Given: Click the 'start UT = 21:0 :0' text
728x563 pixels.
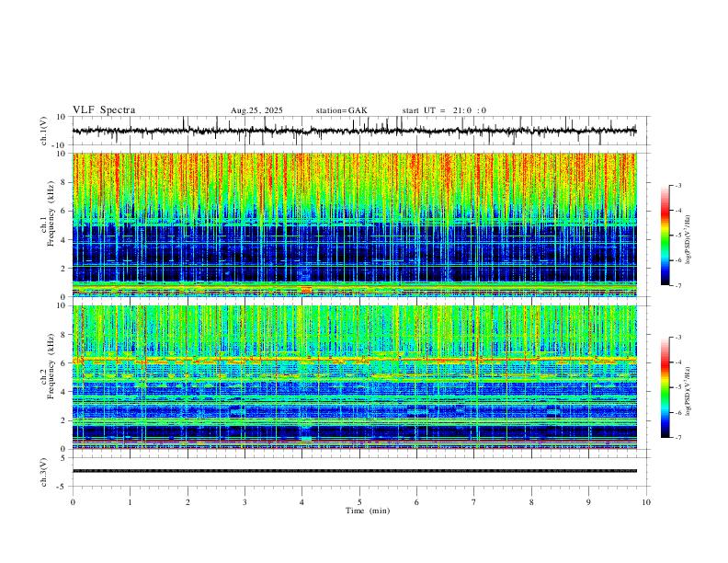Looking at the screenshot, I should tap(444, 110).
